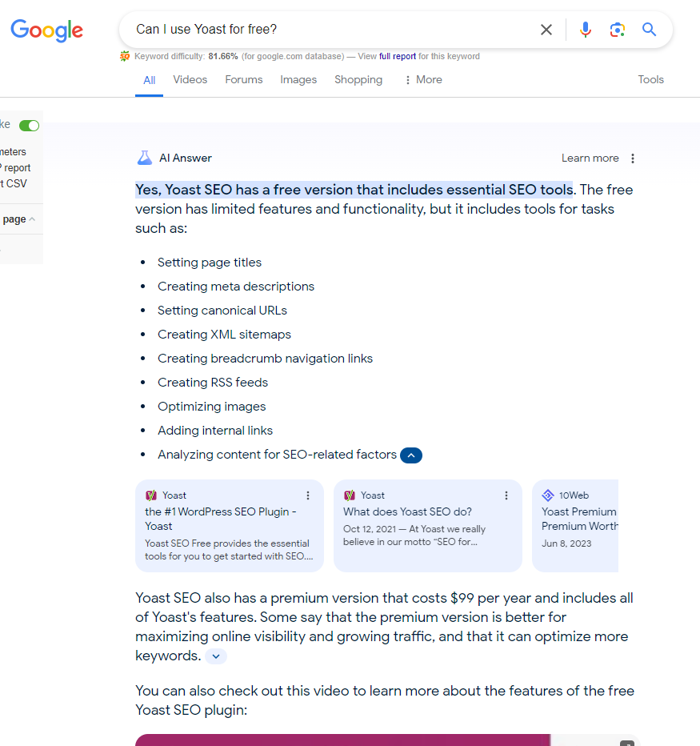Submit search with magnifier icon

coord(649,30)
